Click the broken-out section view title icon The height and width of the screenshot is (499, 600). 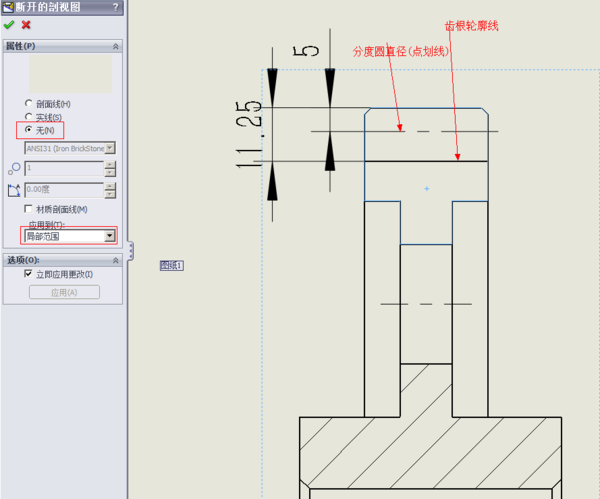(x=8, y=7)
